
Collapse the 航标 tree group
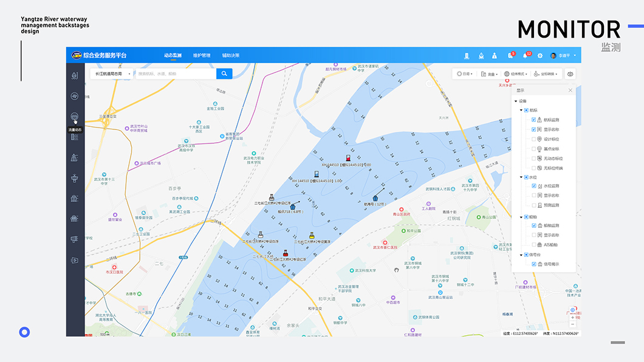point(521,110)
